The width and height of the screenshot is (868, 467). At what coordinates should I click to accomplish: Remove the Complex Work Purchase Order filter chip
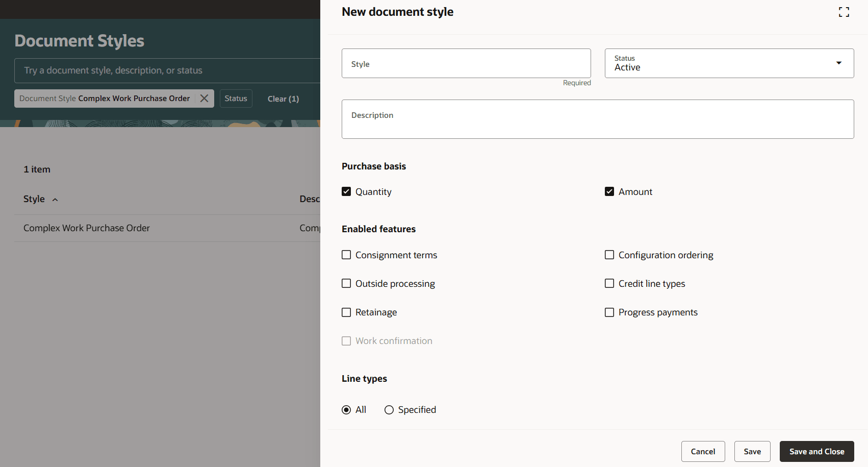pos(204,99)
